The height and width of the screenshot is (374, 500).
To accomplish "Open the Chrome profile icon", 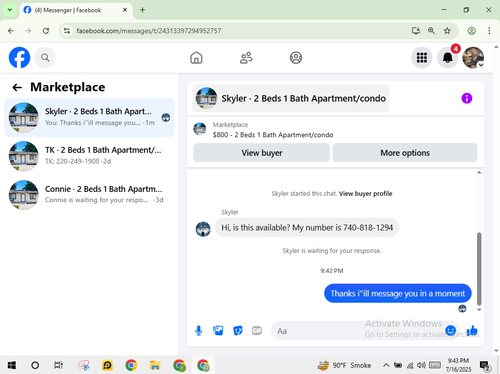I will pyautogui.click(x=471, y=31).
